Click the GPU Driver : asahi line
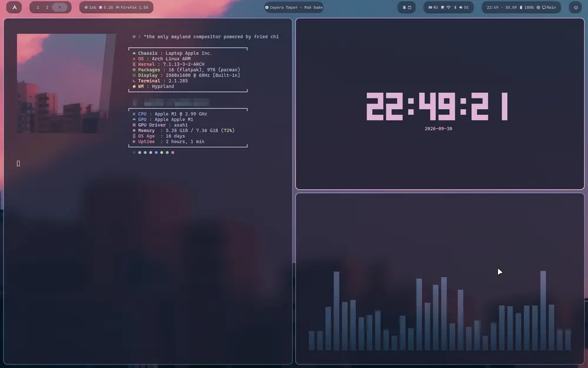This screenshot has width=588, height=368. click(160, 125)
